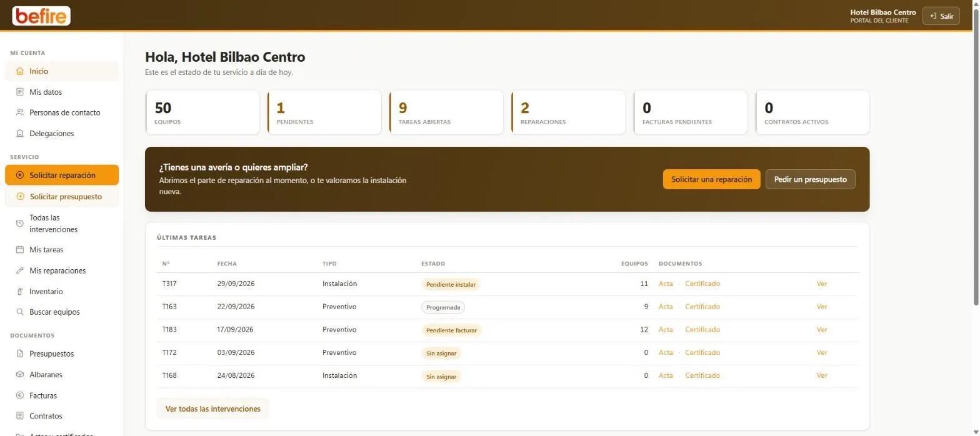Click the wrench icon beside Mis reparaciones
980x436 pixels.
(20, 270)
